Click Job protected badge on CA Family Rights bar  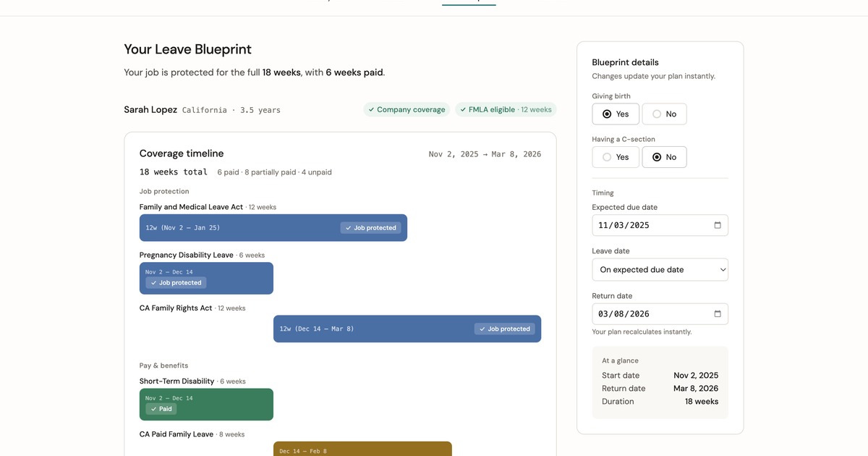(x=504, y=329)
